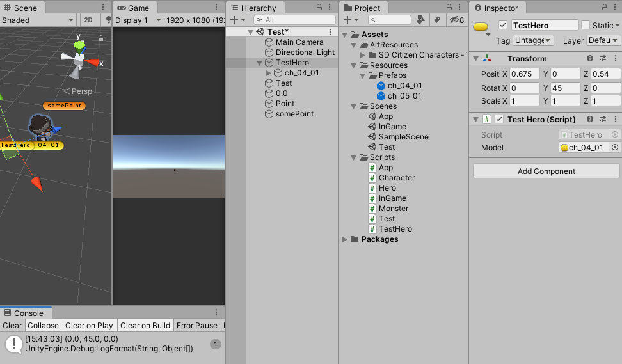Screen dimensions: 622x364
Task: Open Shaded draw mode dropdown
Action: pyautogui.click(x=38, y=20)
